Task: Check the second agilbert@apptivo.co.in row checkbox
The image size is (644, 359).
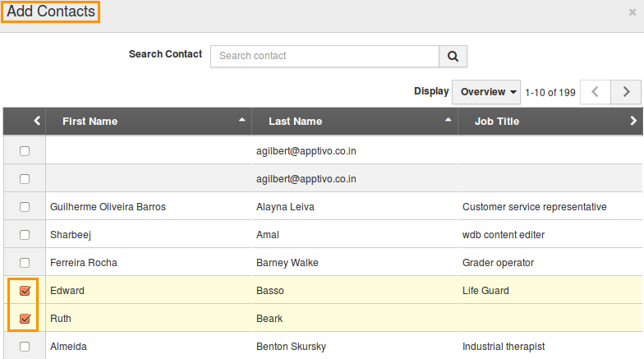Action: [x=25, y=179]
